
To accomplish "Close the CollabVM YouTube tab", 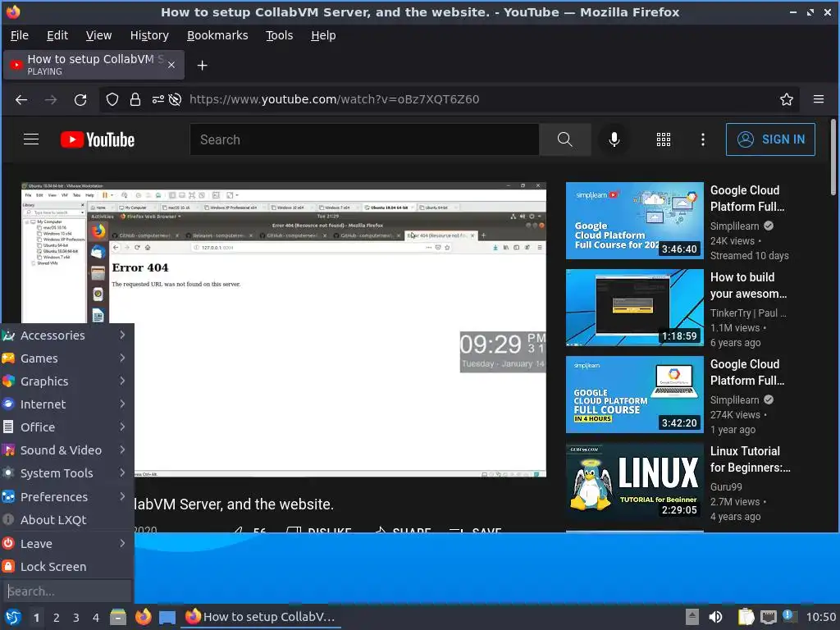I will [171, 65].
